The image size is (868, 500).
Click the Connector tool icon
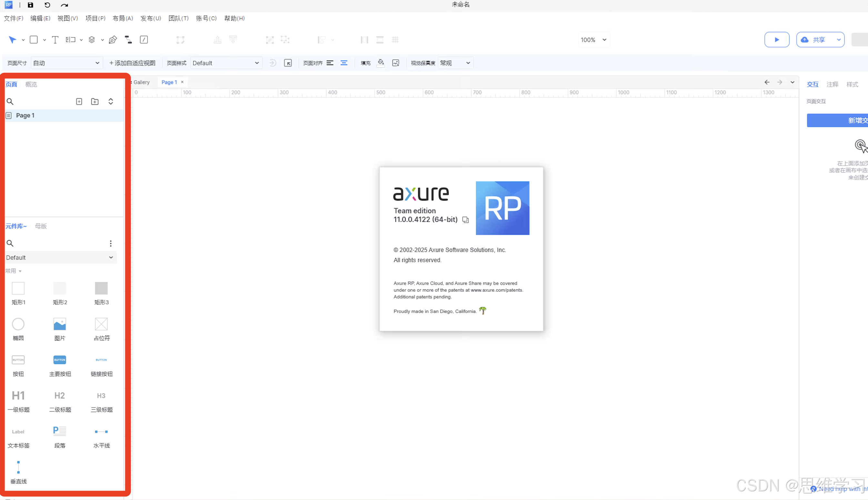(128, 40)
